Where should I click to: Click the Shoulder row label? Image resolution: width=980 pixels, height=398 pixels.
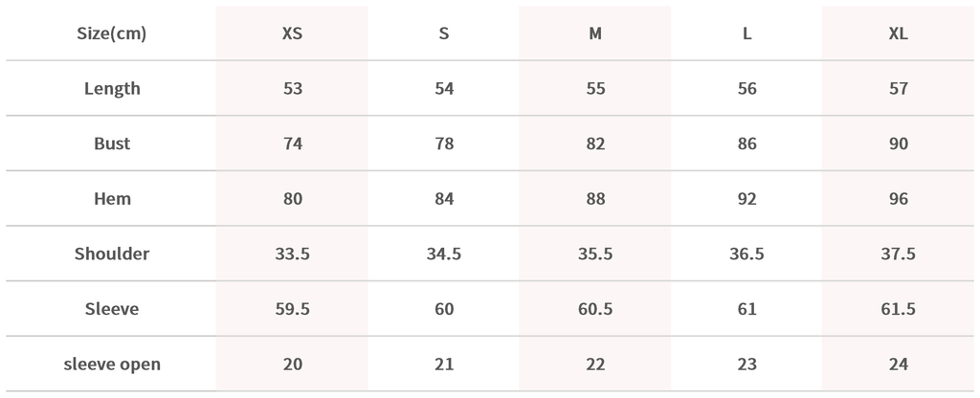(x=112, y=254)
